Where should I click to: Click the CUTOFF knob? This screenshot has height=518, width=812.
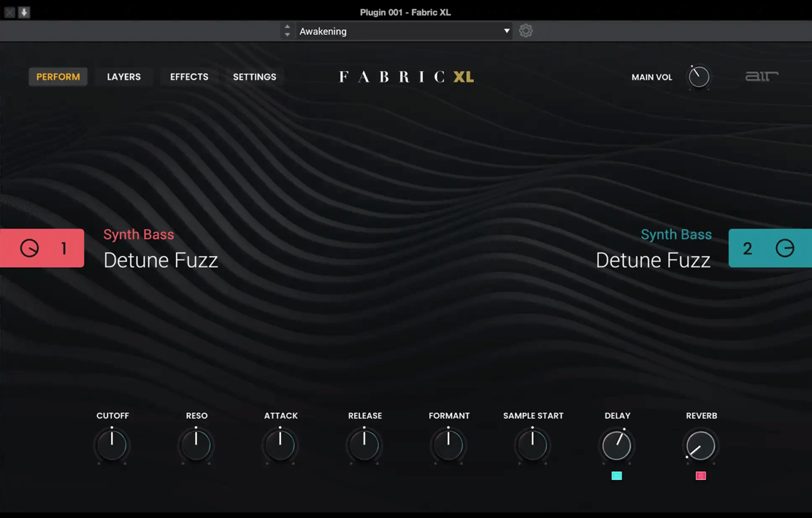[112, 445]
